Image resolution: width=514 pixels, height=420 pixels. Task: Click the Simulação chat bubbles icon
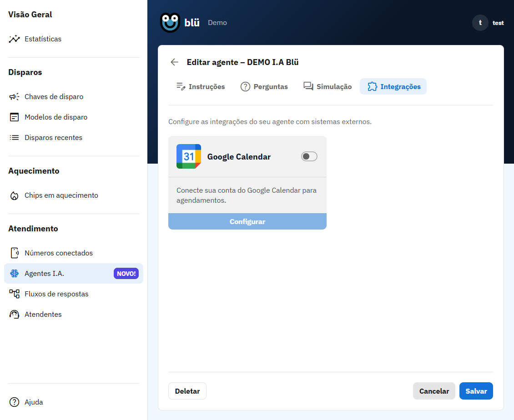[308, 86]
